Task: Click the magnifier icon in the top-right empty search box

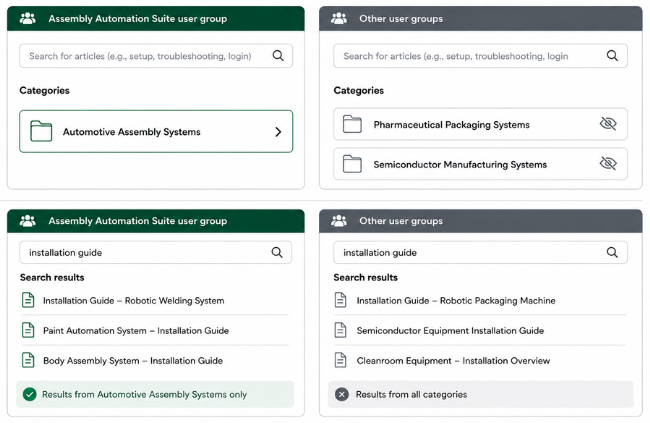Action: [x=612, y=56]
